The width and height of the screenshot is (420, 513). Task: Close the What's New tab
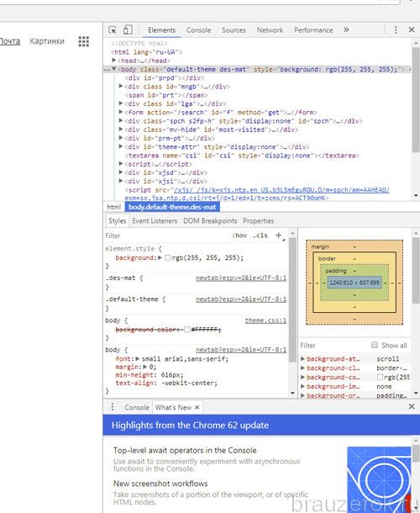coord(197,407)
